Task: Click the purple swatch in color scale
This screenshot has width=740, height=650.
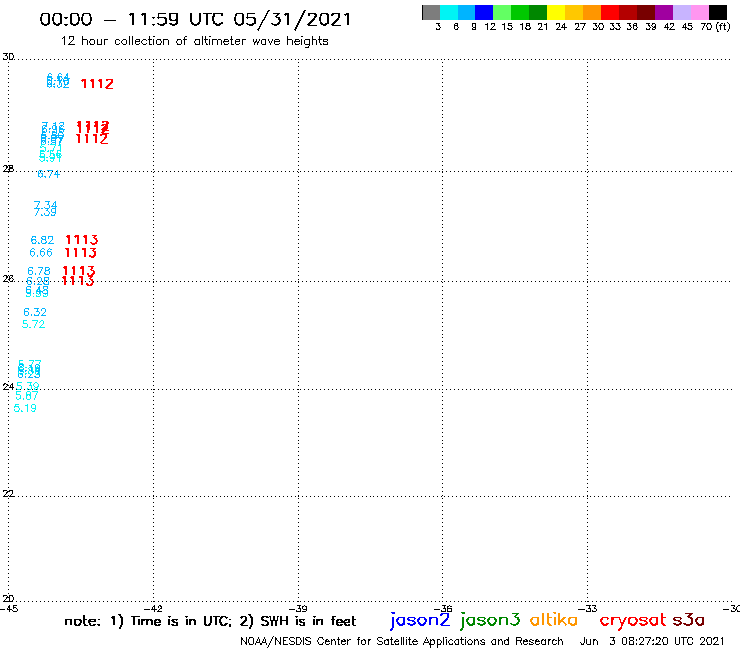Action: (664, 12)
